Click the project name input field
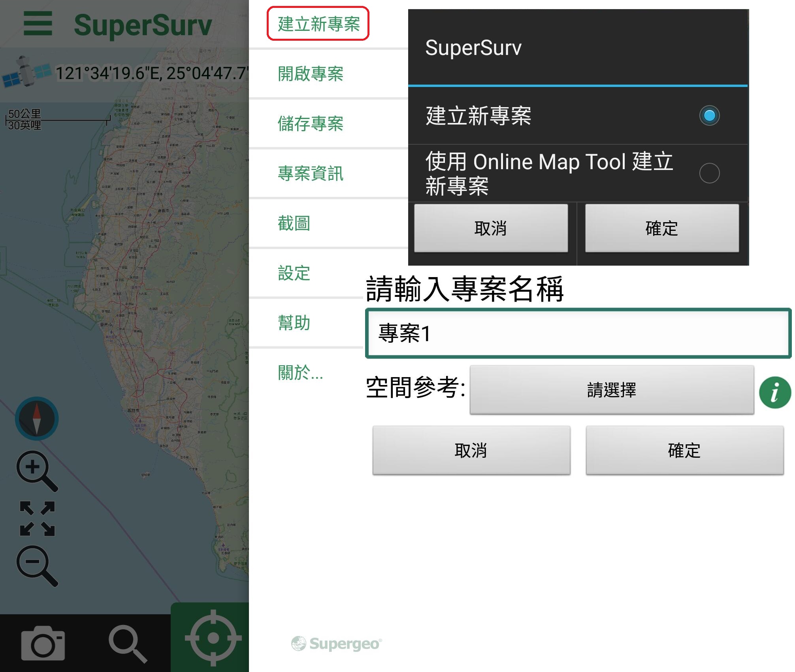This screenshot has height=672, width=795. pyautogui.click(x=578, y=333)
